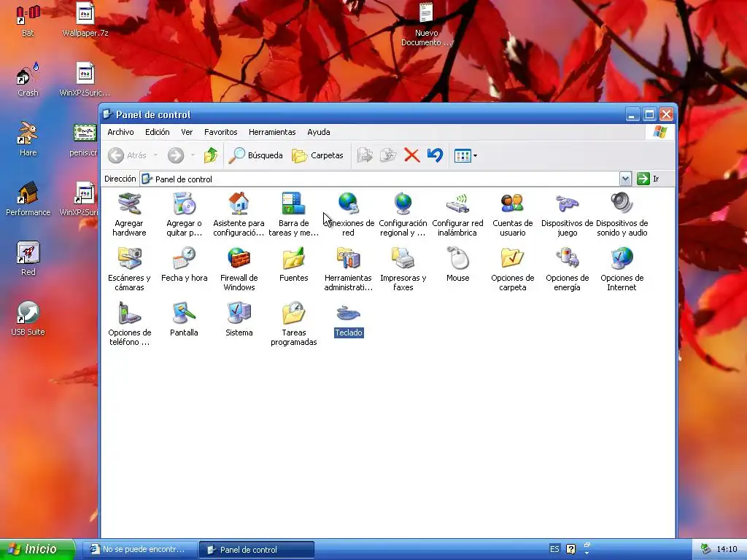Select the Crash desktop shortcut
The image size is (747, 560).
[28, 80]
